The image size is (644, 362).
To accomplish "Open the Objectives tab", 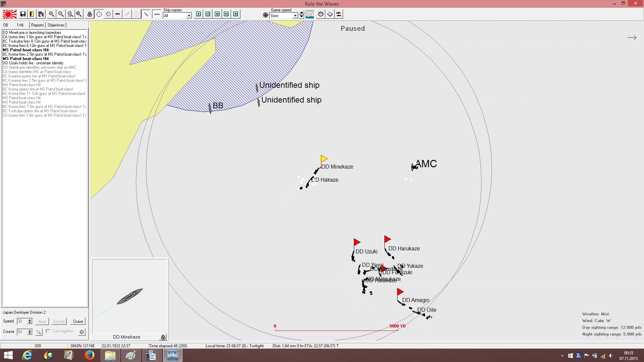I will [x=56, y=25].
